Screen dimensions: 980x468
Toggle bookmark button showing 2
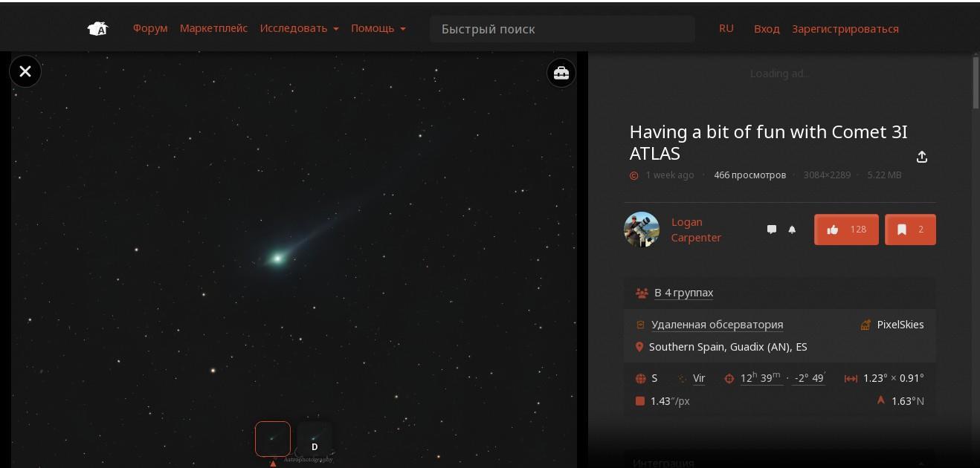click(x=910, y=230)
